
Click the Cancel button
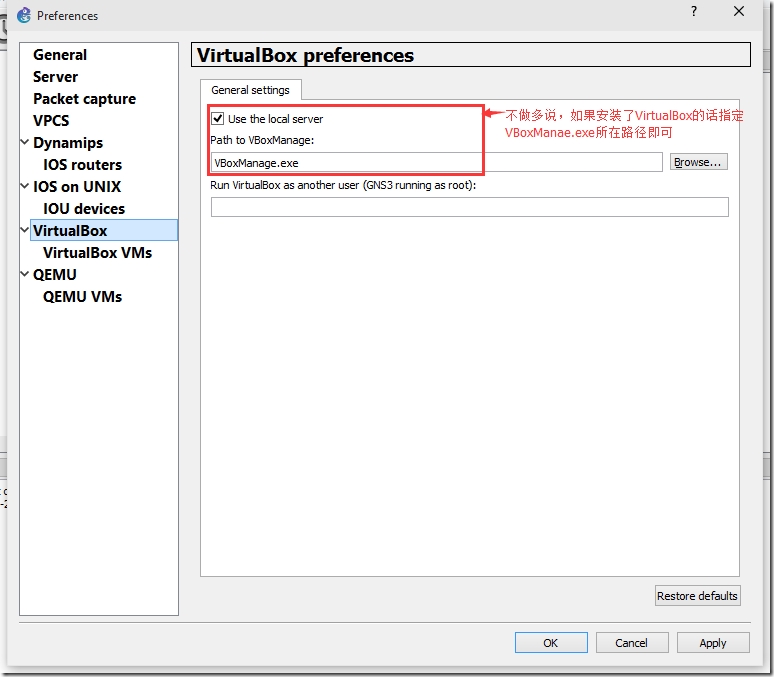[x=632, y=643]
